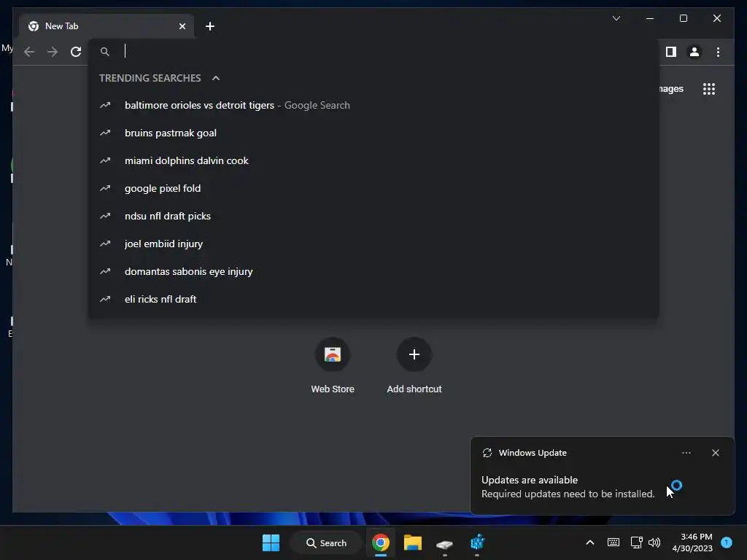747x560 pixels.
Task: Click the Windows Update notification title icon
Action: [487, 453]
